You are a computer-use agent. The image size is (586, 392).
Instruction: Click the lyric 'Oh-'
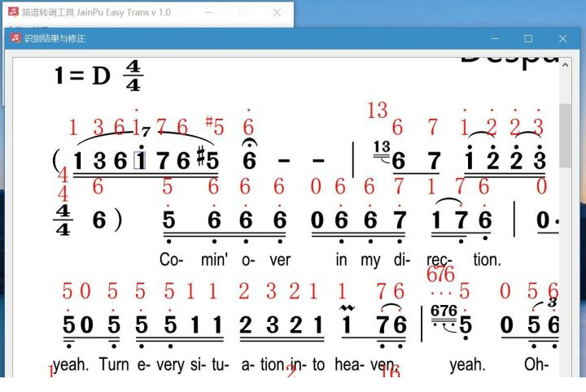point(536,364)
